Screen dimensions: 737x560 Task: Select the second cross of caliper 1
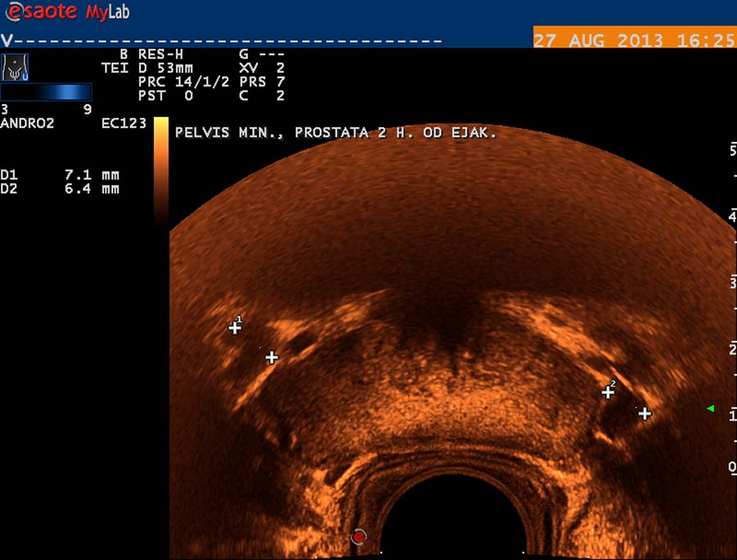272,358
